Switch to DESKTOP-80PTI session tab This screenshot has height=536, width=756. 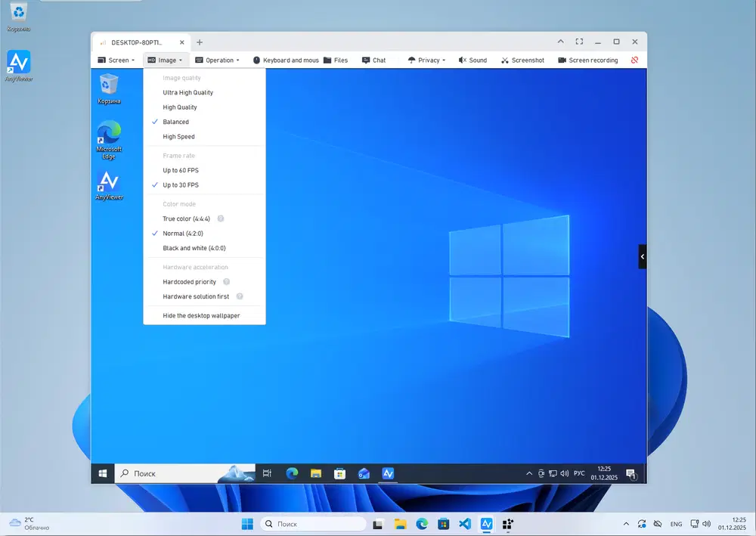click(136, 42)
